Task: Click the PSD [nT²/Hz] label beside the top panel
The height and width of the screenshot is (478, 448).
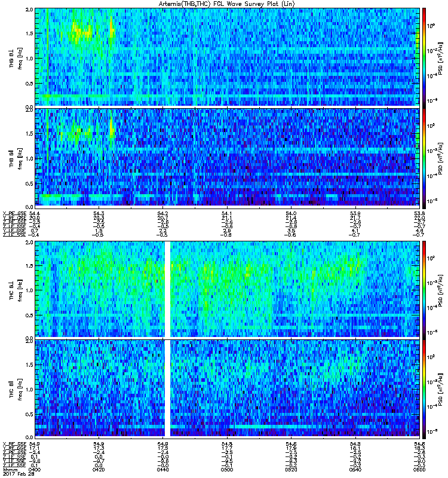Action: click(440, 58)
